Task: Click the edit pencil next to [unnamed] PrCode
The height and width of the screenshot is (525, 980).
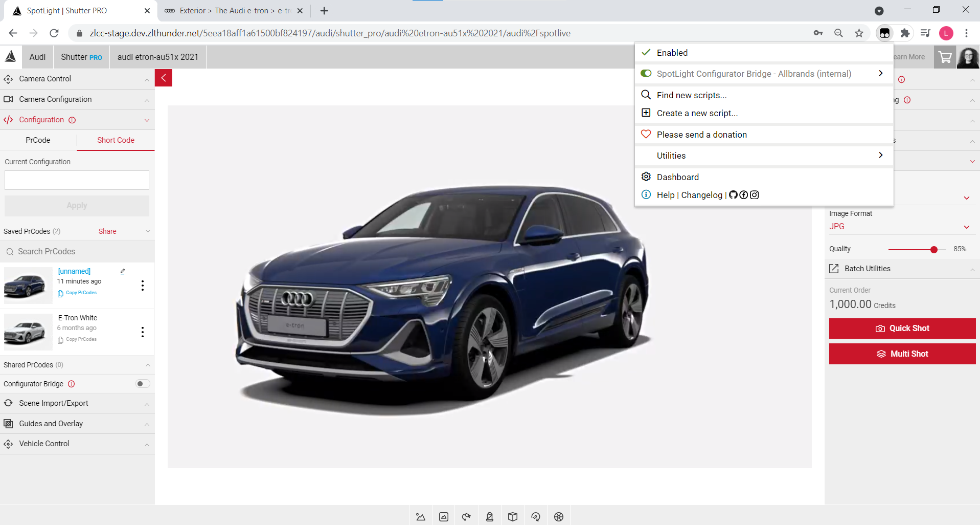Action: point(123,271)
